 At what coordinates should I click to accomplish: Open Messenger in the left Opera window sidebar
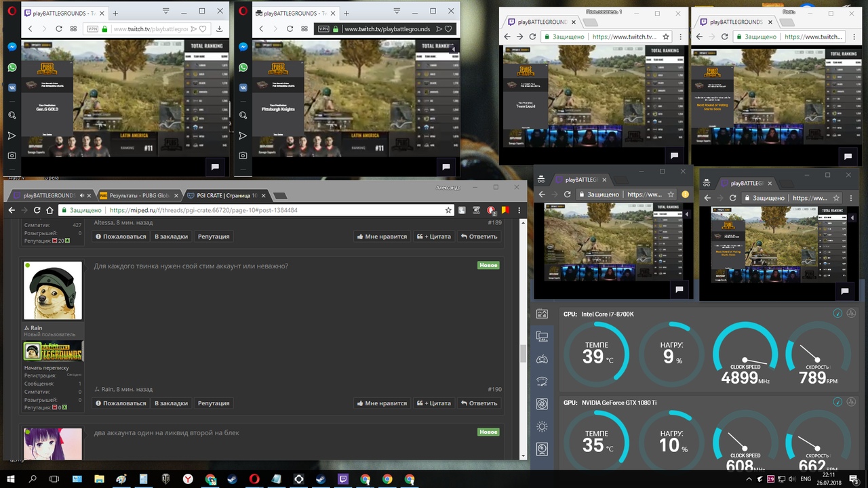coord(12,47)
